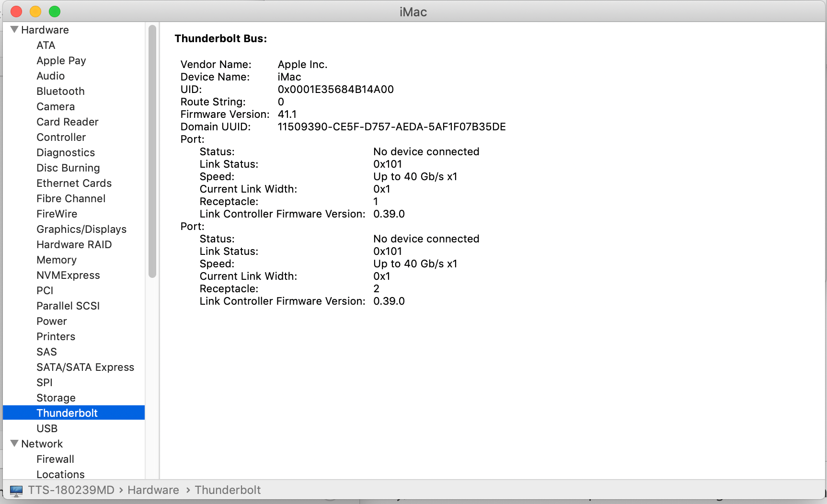827x504 pixels.
Task: Select NVMExpress in the sidebar
Action: [x=68, y=275]
